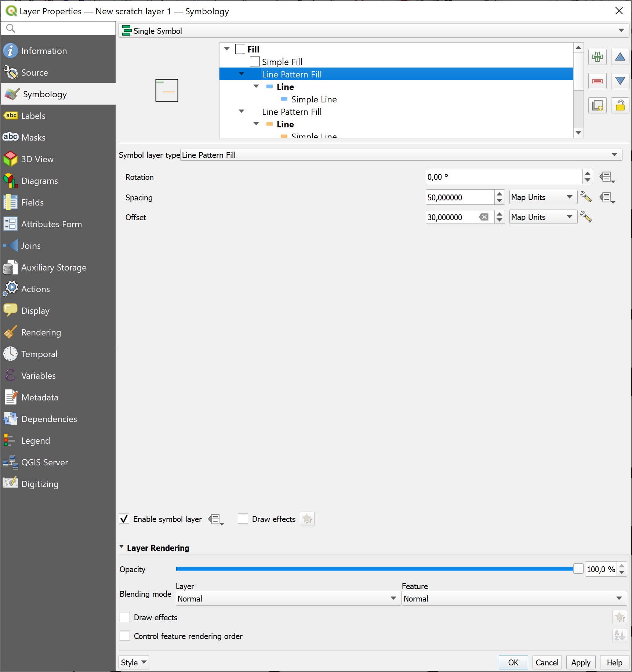The width and height of the screenshot is (632, 672).
Task: Clear the Offset value
Action: [484, 217]
